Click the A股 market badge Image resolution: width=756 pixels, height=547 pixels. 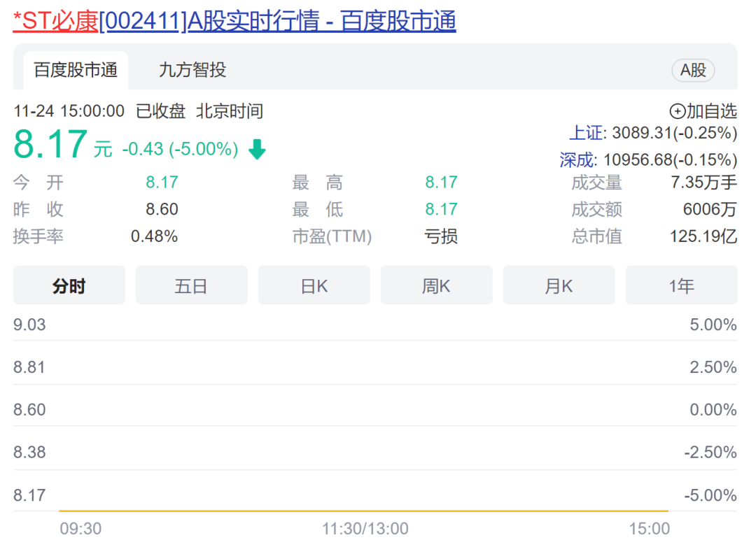pos(693,71)
